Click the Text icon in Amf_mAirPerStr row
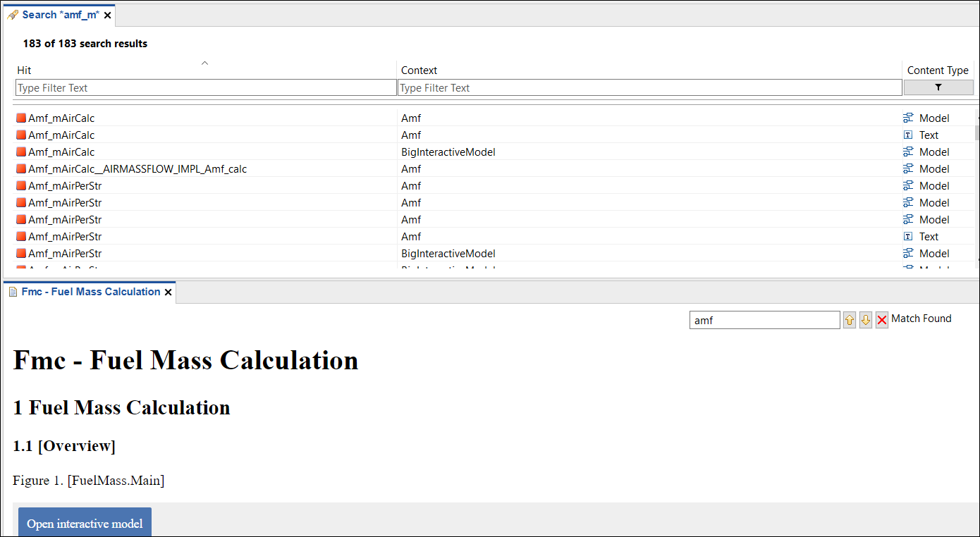This screenshot has height=537, width=980. coord(908,236)
